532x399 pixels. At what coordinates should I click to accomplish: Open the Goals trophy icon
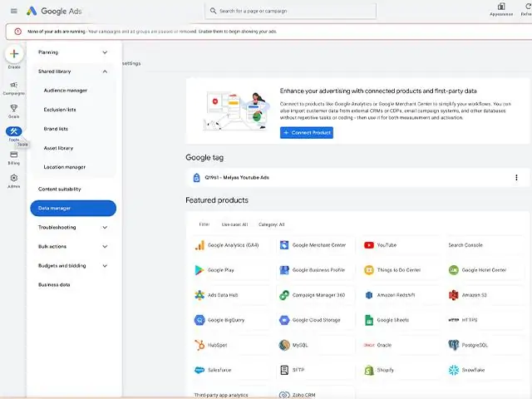(13, 109)
